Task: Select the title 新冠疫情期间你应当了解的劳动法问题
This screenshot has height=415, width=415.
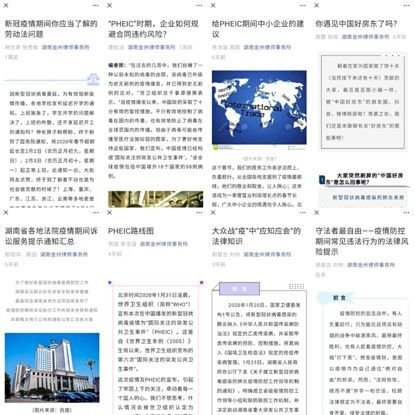Action: (51, 29)
